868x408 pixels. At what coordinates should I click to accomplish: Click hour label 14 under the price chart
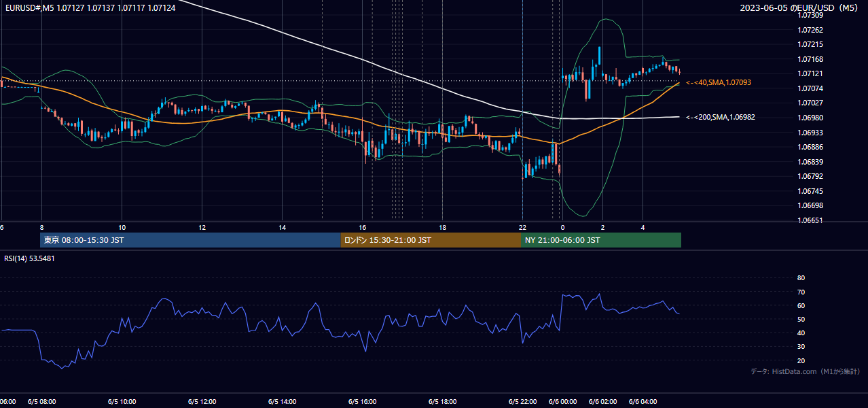point(282,227)
